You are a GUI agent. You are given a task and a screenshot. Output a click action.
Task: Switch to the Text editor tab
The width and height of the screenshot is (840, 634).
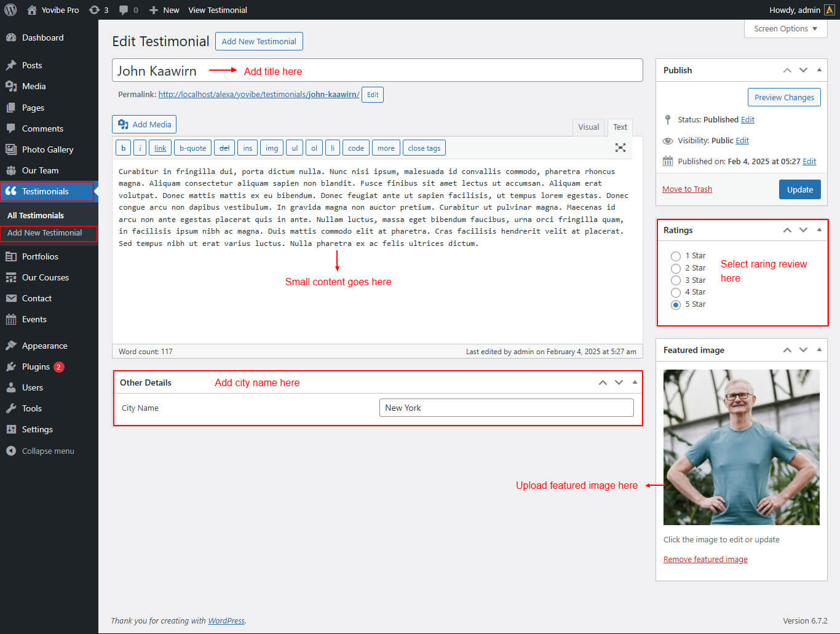[x=620, y=127]
